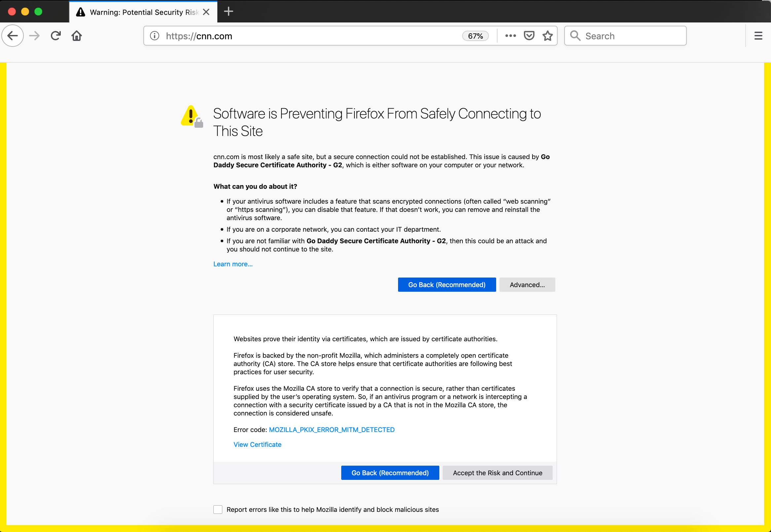Image resolution: width=771 pixels, height=532 pixels.
Task: Open the Learn more… link
Action: pos(233,264)
